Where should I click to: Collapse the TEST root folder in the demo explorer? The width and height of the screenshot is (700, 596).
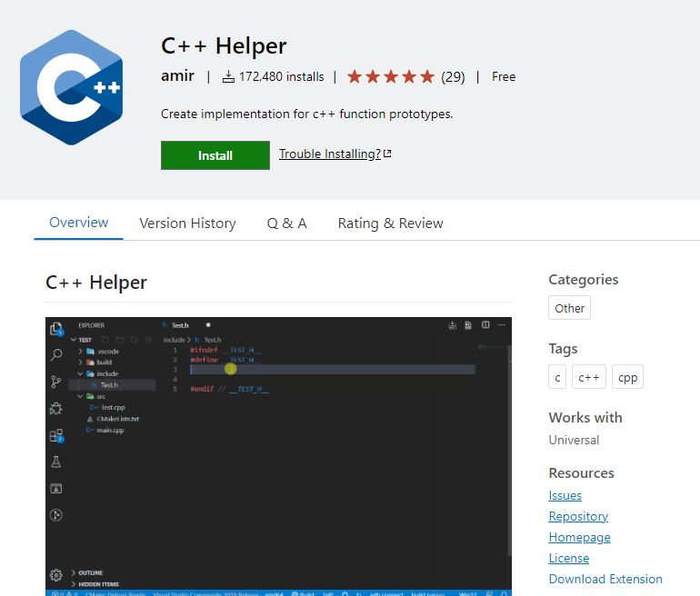[81, 340]
